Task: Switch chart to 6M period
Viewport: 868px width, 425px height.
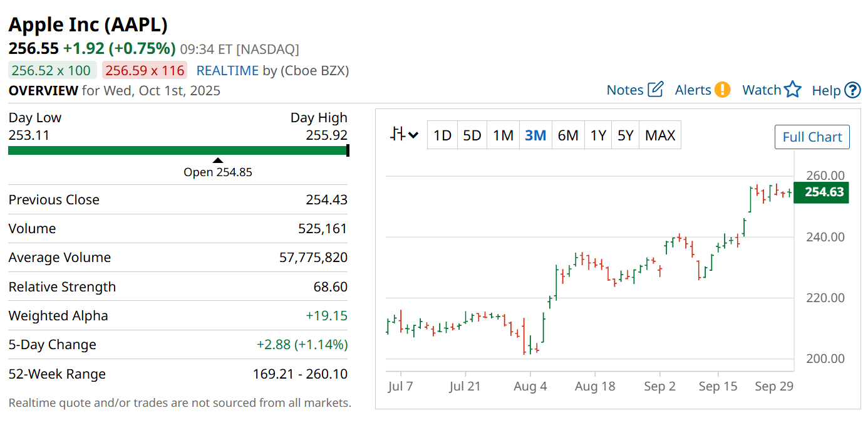Action: (x=568, y=135)
